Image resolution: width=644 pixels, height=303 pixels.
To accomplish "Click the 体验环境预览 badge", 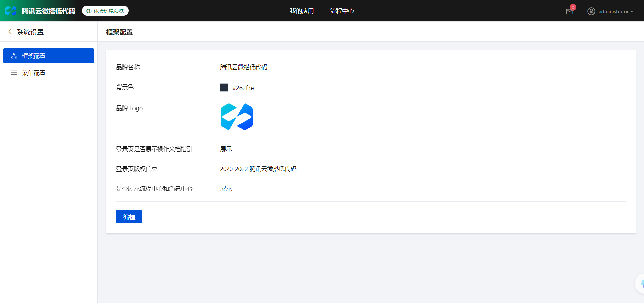I will tap(105, 11).
